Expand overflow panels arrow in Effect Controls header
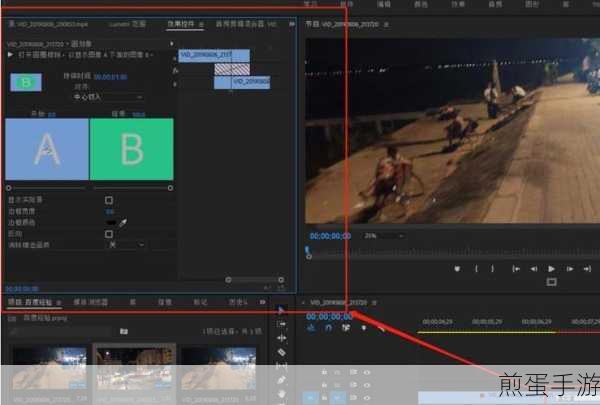 [x=292, y=24]
